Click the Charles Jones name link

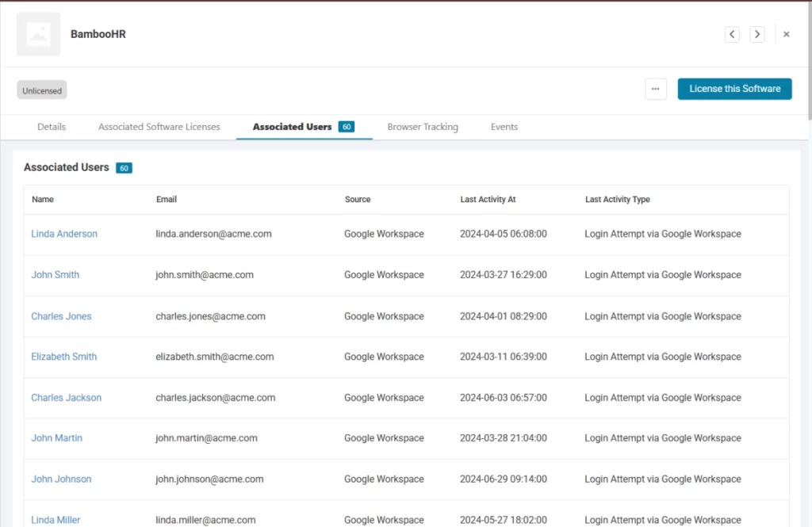61,316
